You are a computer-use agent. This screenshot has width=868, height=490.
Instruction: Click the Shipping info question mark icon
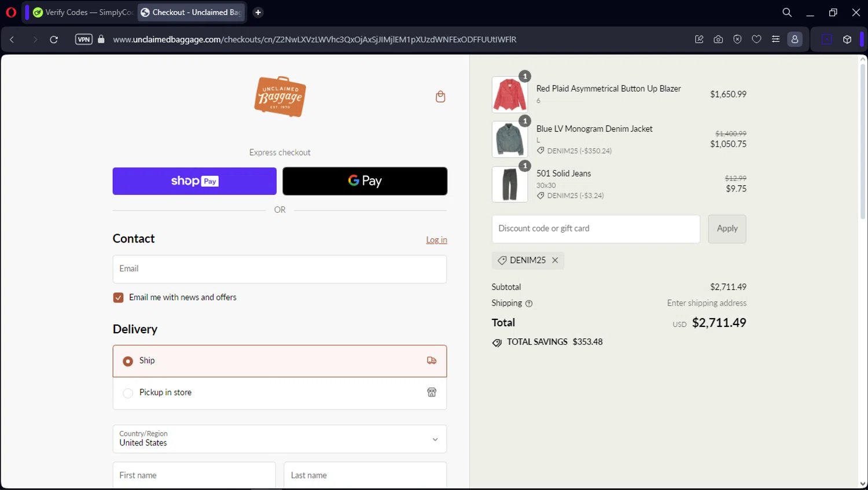(529, 303)
